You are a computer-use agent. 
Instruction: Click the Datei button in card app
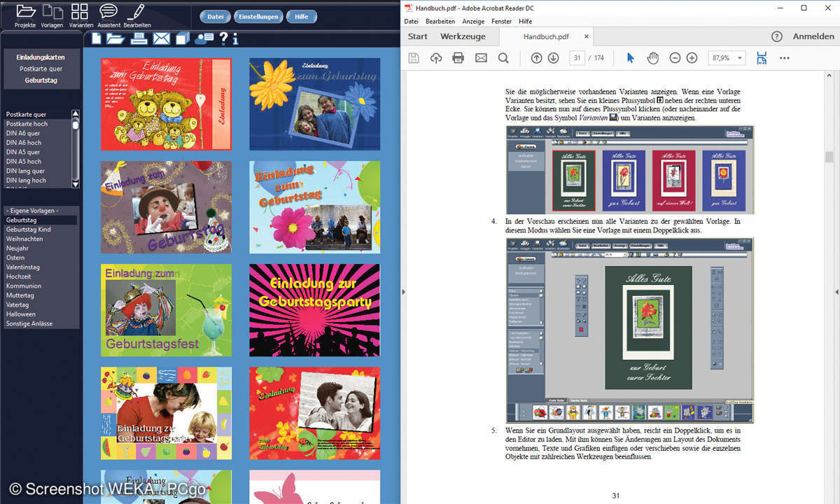point(216,16)
